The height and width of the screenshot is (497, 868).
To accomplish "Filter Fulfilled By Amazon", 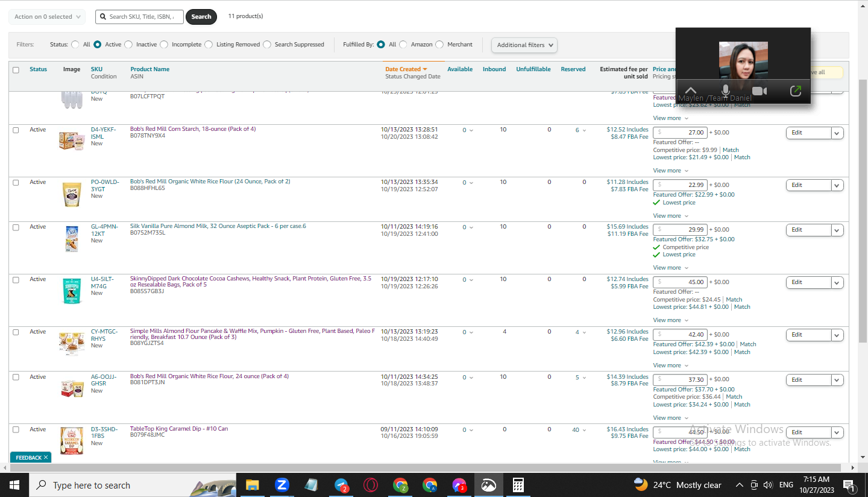I will [x=403, y=45].
